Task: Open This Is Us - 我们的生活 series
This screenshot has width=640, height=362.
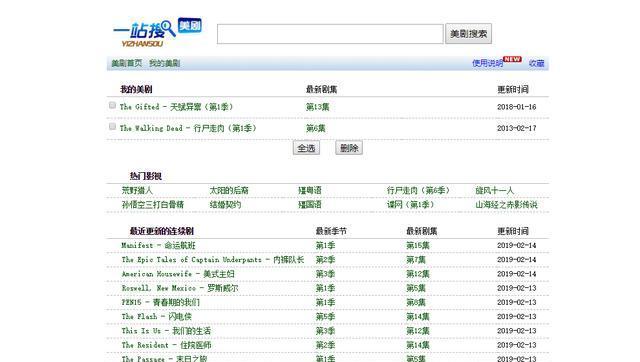Action: (166, 331)
